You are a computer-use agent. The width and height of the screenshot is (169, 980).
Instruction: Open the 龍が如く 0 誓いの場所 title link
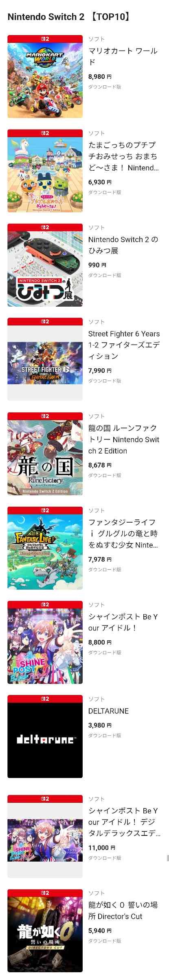point(123,911)
